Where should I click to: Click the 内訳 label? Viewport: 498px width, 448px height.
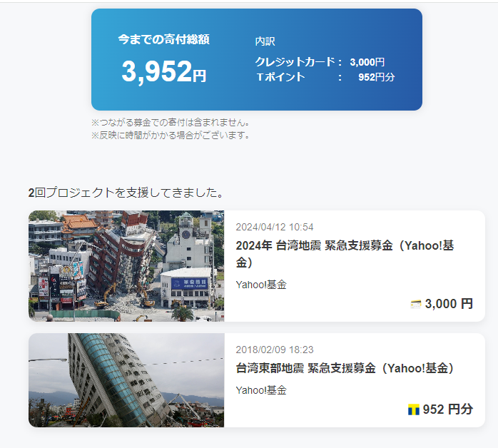tap(265, 41)
